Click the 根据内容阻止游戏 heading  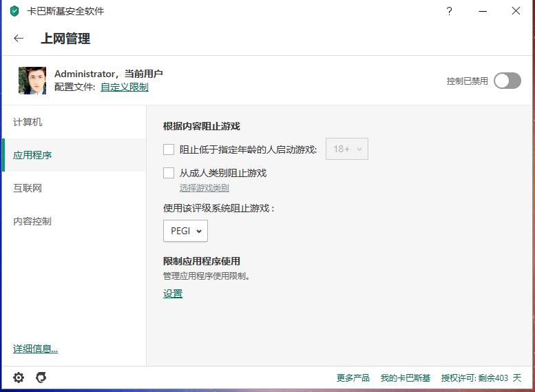point(202,126)
